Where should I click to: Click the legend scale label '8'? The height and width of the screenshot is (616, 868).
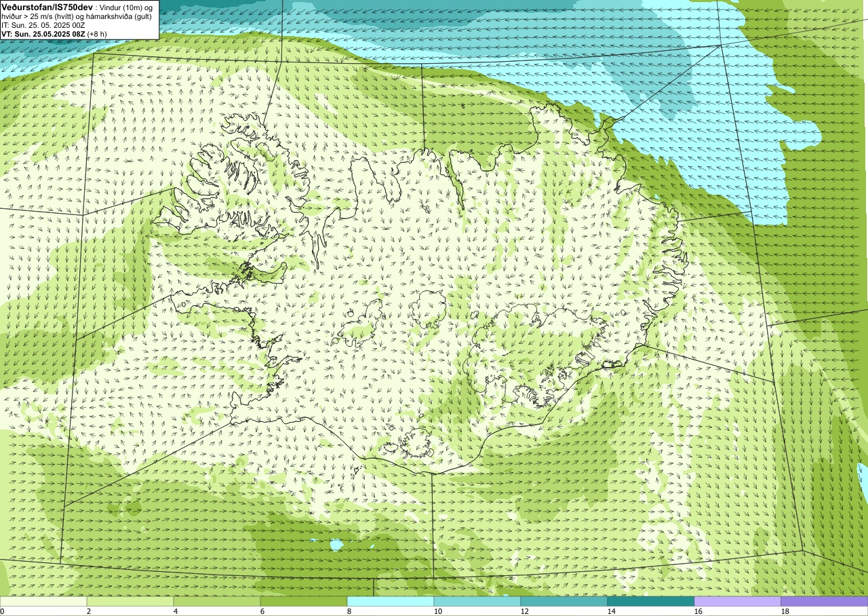[x=350, y=611]
